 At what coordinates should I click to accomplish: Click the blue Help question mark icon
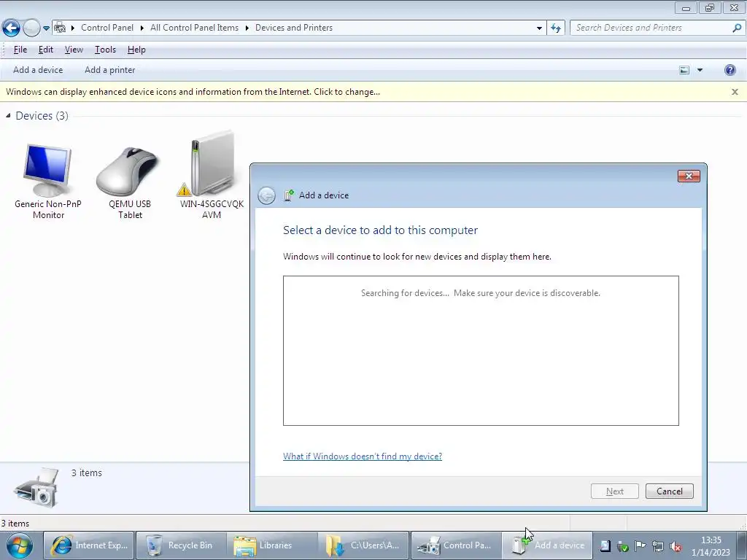point(729,70)
